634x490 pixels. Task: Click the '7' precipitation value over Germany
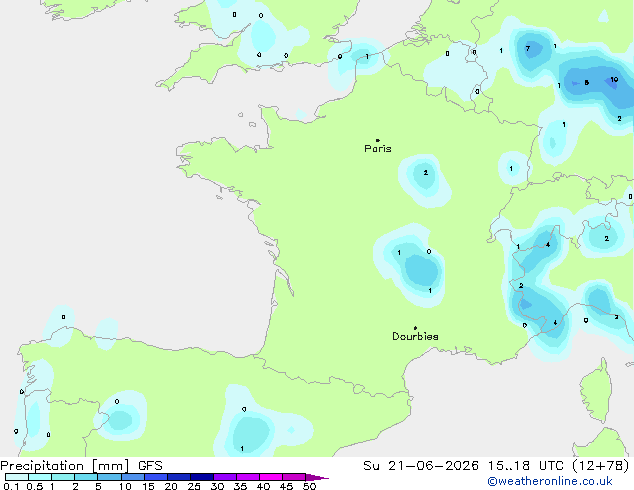coord(528,49)
